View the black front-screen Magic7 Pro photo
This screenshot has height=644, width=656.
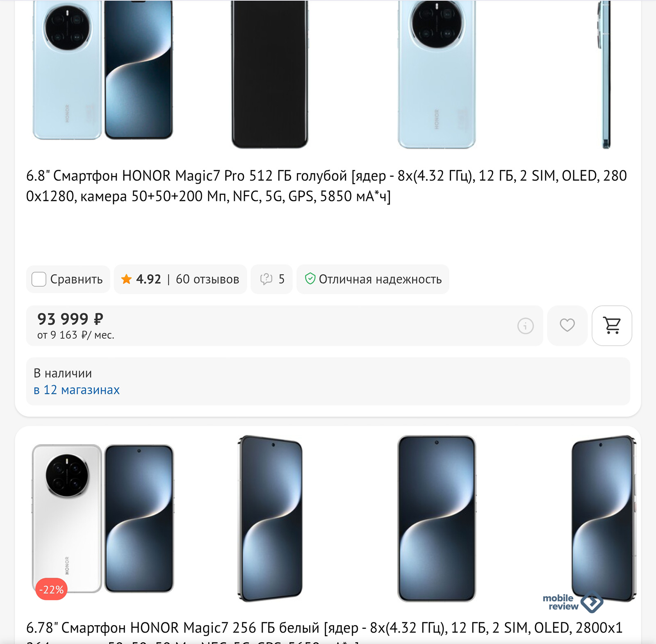pyautogui.click(x=269, y=74)
